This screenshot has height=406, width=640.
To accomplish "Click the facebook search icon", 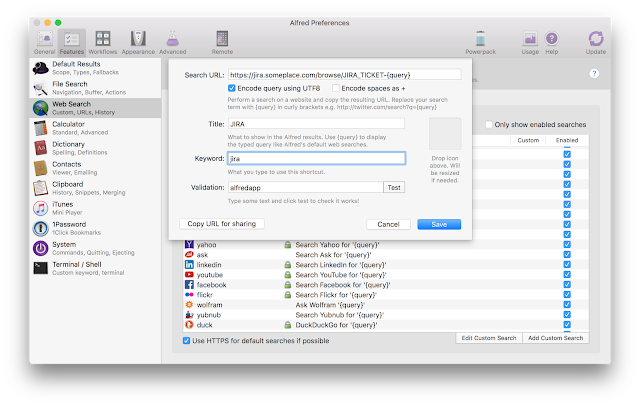I will pyautogui.click(x=189, y=284).
